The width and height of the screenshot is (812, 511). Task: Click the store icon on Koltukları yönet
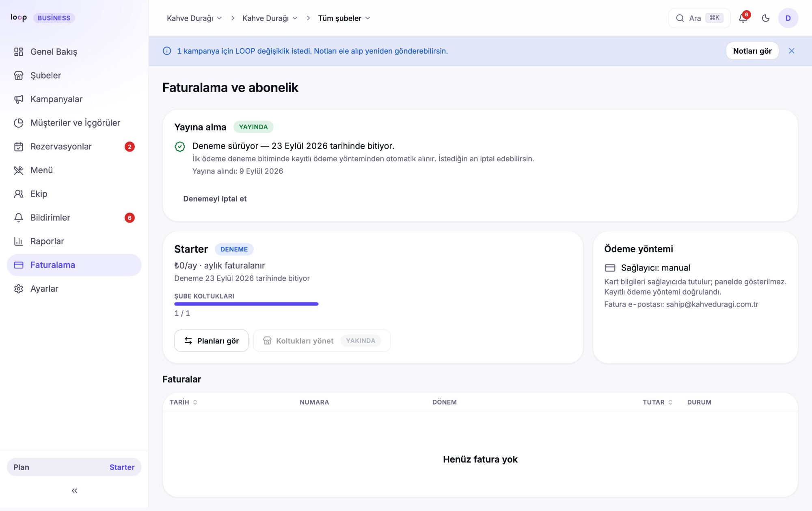pyautogui.click(x=267, y=340)
